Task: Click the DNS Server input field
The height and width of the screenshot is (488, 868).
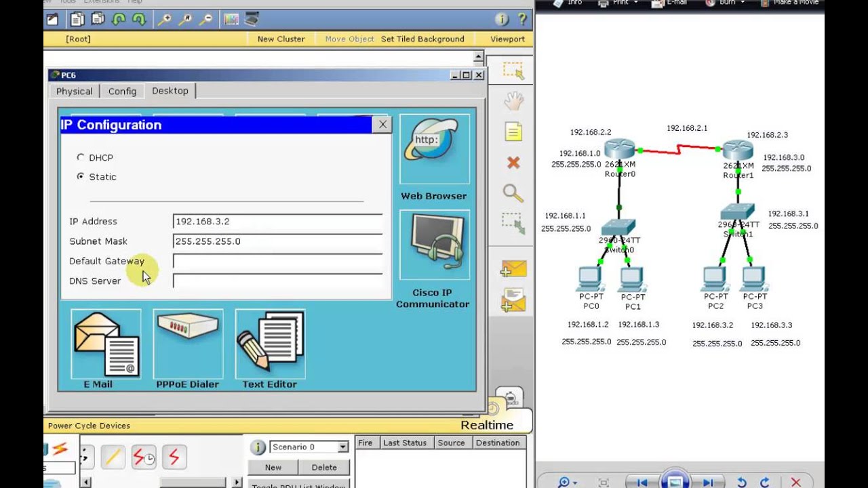Action: (x=278, y=281)
